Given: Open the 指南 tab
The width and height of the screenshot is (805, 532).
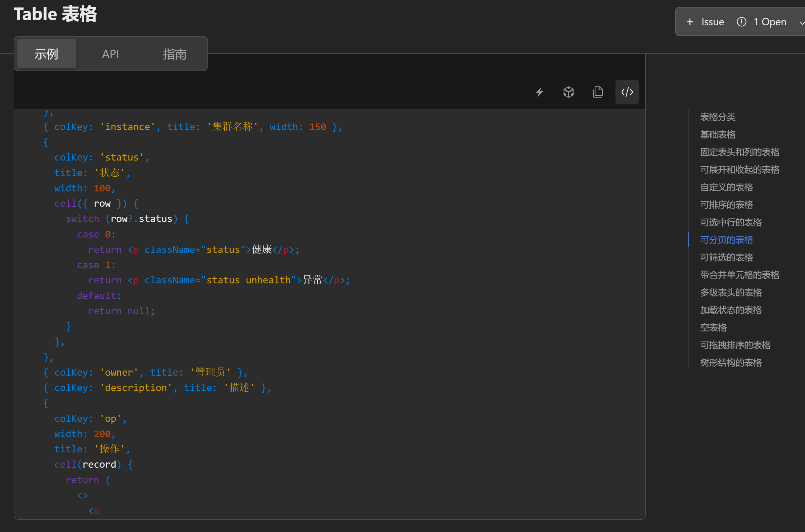Looking at the screenshot, I should [175, 54].
